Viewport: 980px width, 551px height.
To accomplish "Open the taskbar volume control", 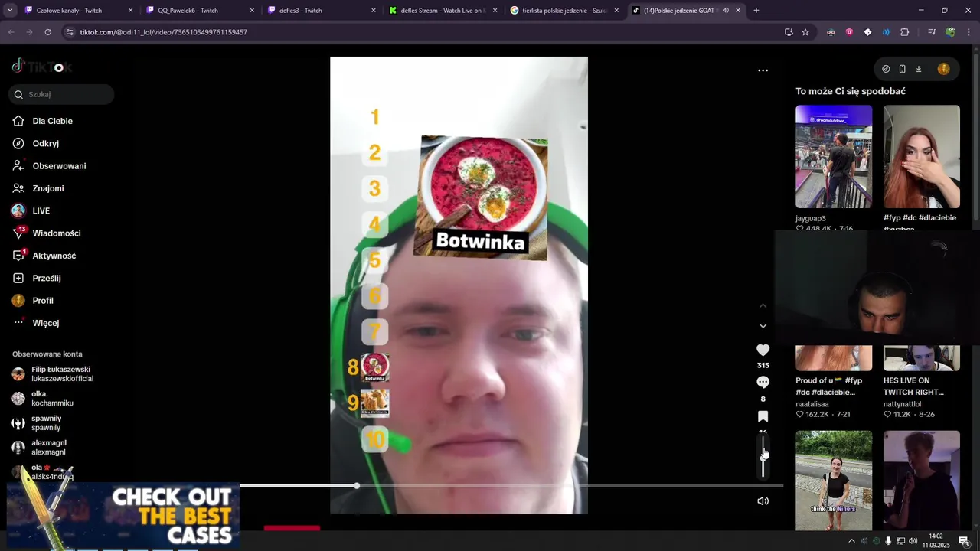I will pyautogui.click(x=913, y=541).
